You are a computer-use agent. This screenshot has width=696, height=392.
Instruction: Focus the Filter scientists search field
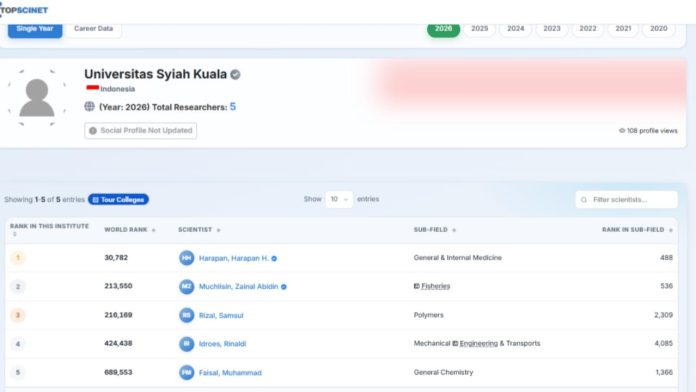(x=627, y=200)
